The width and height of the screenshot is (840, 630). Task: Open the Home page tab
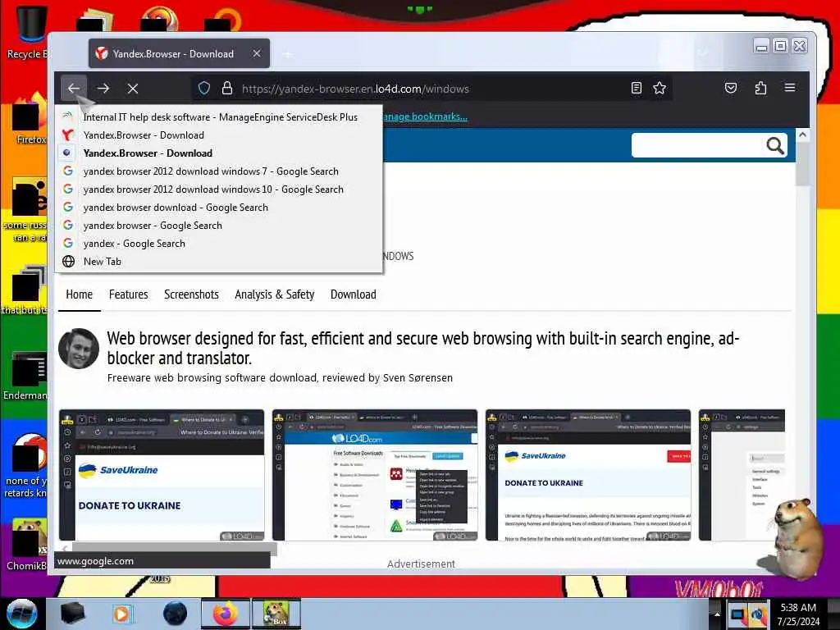click(x=80, y=294)
